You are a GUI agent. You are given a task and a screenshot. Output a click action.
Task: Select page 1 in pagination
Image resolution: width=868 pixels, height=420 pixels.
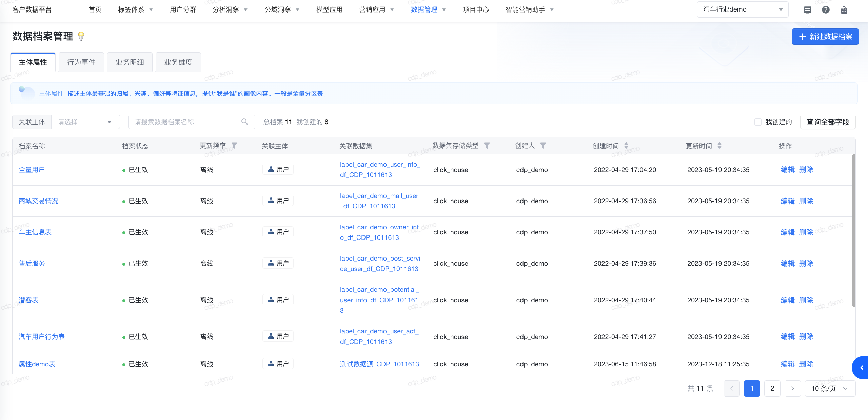[x=752, y=388]
